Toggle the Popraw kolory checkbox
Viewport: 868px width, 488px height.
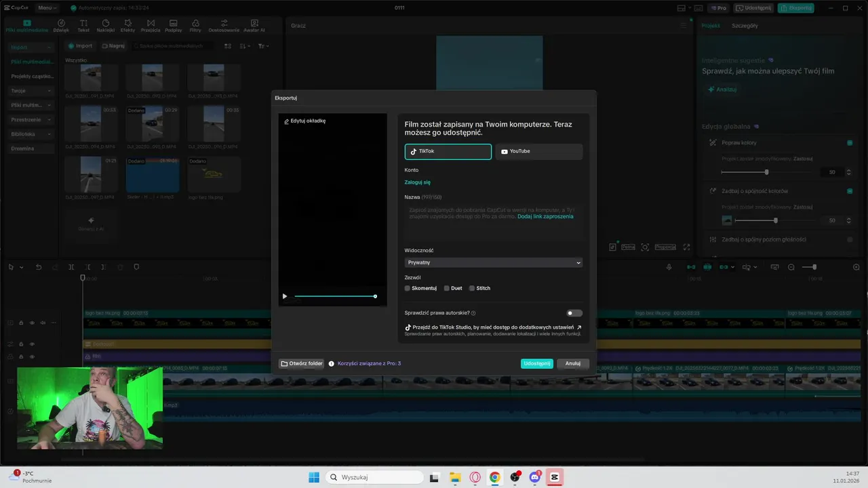tap(850, 143)
